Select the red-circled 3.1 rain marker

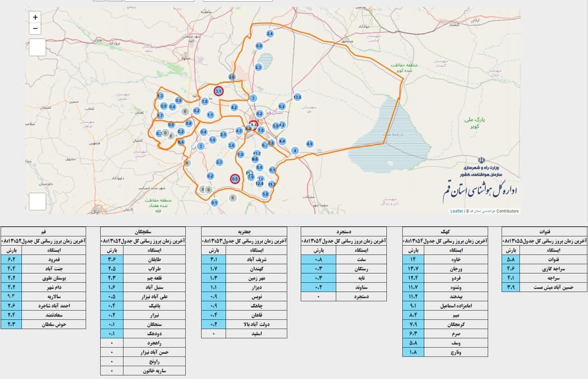click(x=219, y=91)
